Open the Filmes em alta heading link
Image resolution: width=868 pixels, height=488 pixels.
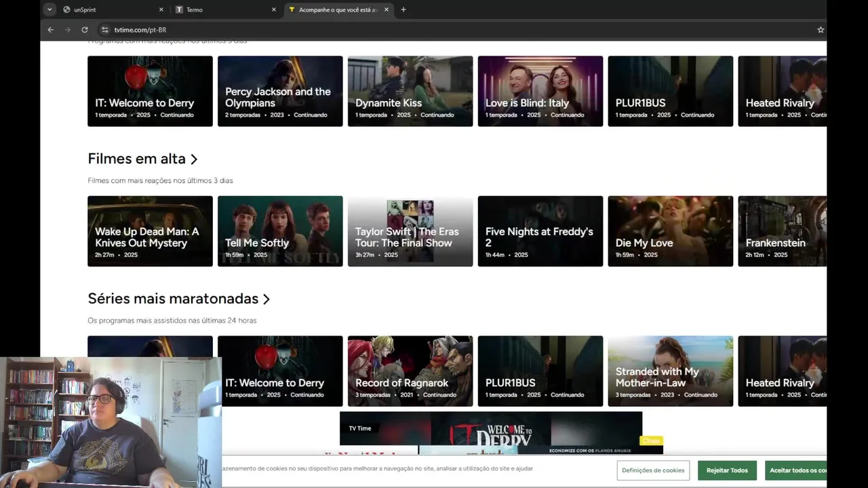click(x=136, y=159)
